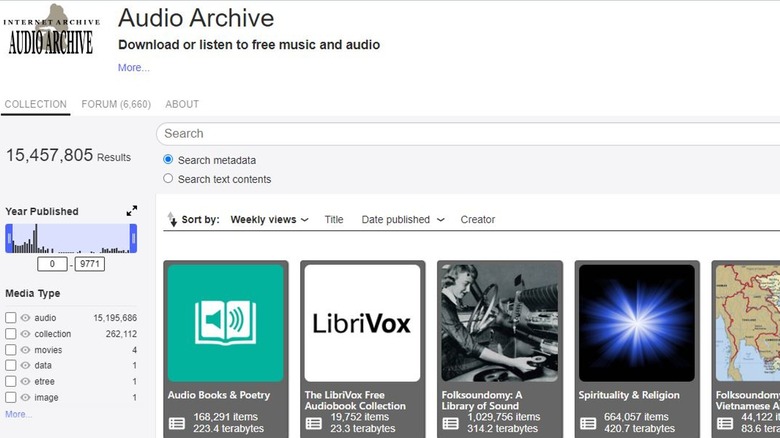Open Audio Books & Poetry thumbnail
Image resolution: width=780 pixels, height=438 pixels.
click(x=225, y=323)
